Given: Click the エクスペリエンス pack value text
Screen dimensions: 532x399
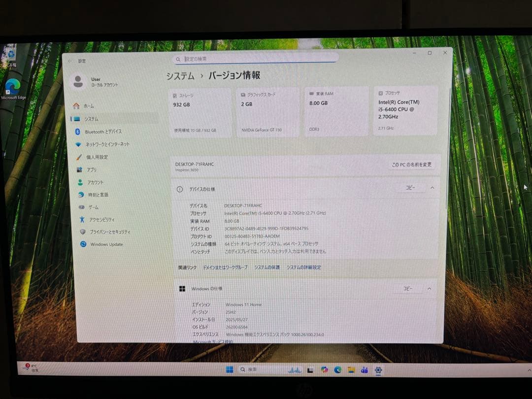Looking at the screenshot, I should (x=275, y=334).
